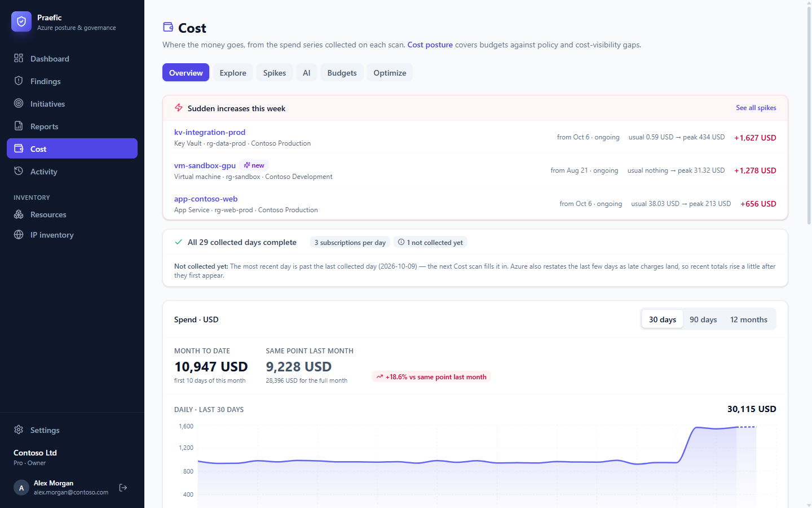Follow the 'See all spikes' link
The width and height of the screenshot is (812, 508).
(756, 108)
